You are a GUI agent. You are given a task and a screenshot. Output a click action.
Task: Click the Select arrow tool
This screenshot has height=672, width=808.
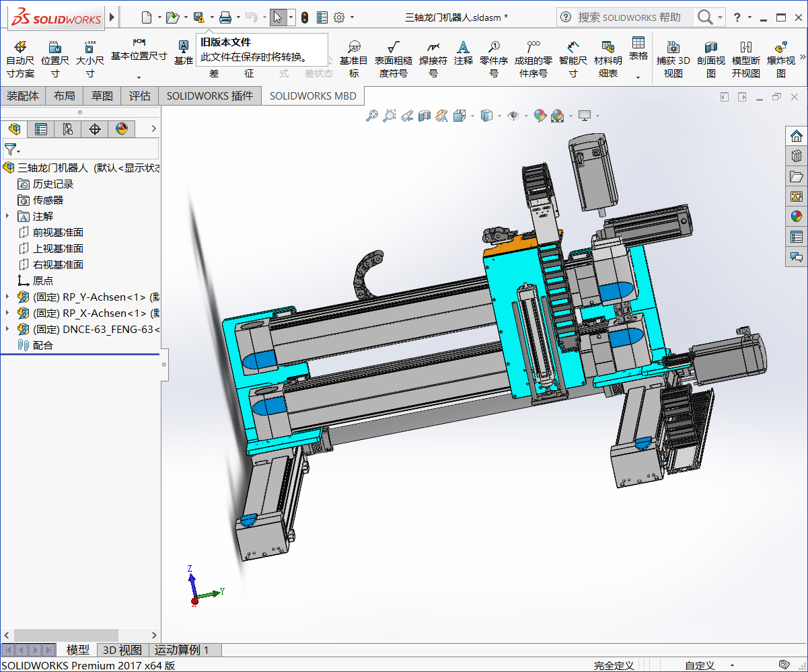pyautogui.click(x=277, y=17)
